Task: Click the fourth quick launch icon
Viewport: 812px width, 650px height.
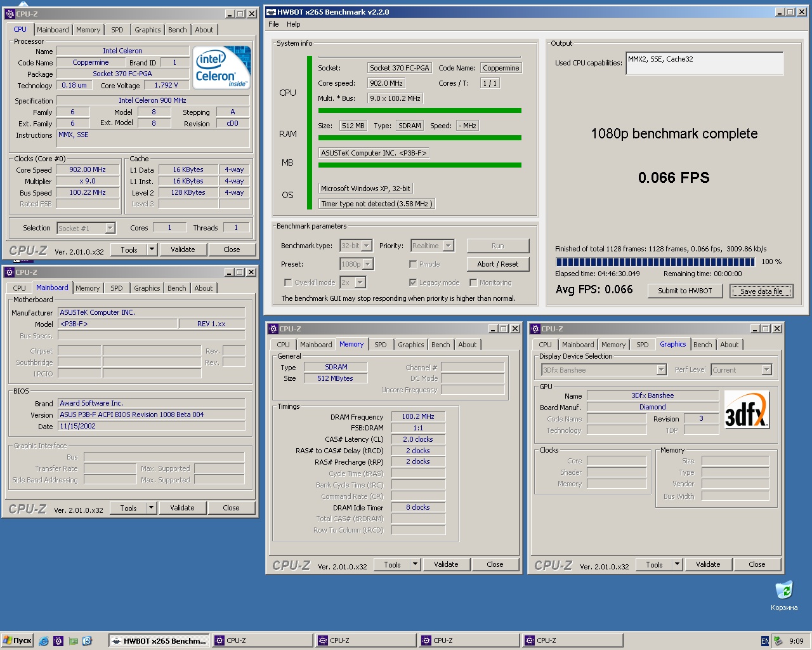Action: (x=88, y=641)
